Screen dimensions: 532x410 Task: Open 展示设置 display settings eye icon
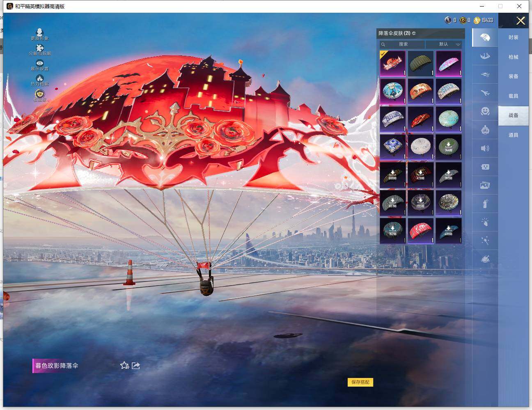(x=40, y=63)
